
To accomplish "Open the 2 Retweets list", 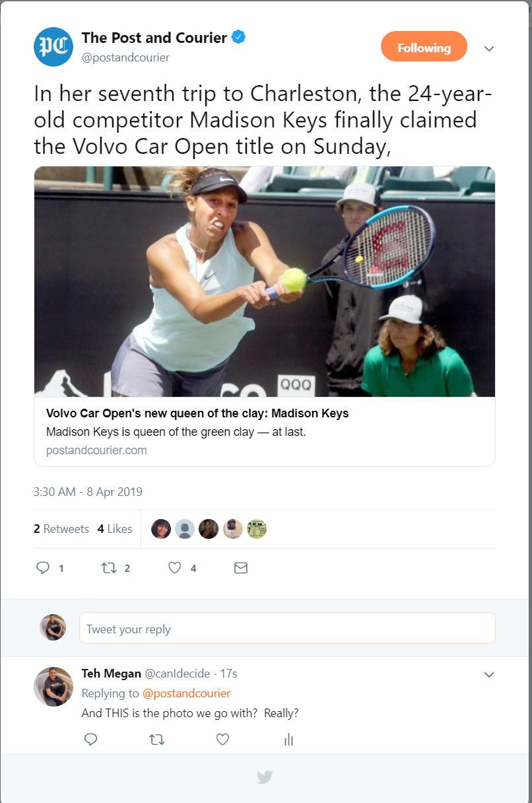I will [x=61, y=529].
